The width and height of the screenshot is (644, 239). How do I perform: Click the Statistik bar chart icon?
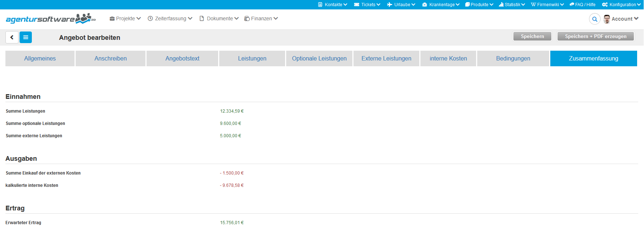tap(501, 5)
